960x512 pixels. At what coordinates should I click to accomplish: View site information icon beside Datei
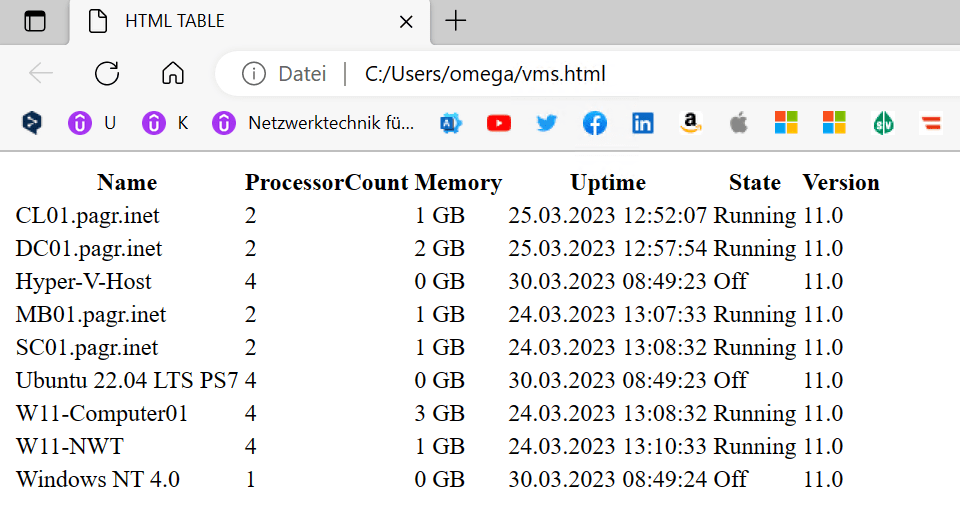(254, 73)
